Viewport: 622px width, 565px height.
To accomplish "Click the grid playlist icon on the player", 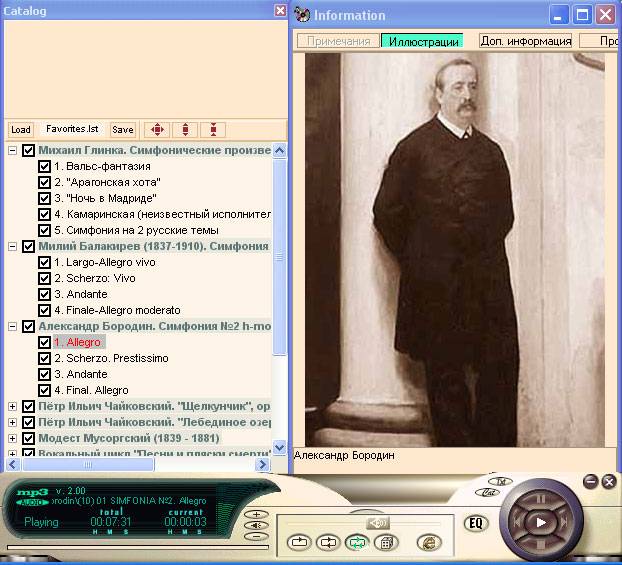I will 382,542.
